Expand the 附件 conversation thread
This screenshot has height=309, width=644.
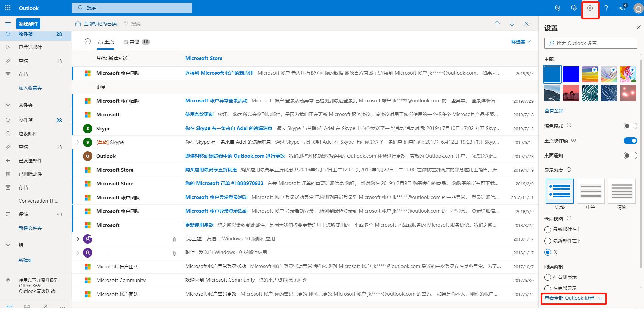click(x=78, y=253)
